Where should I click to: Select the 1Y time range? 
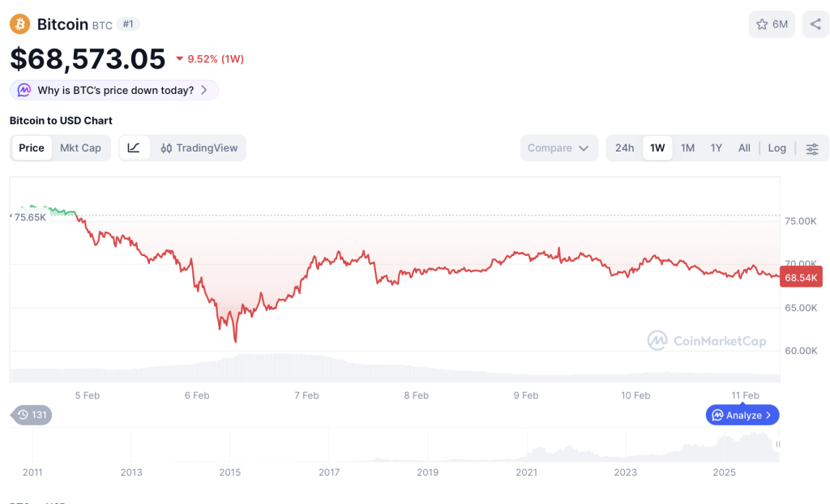[716, 148]
